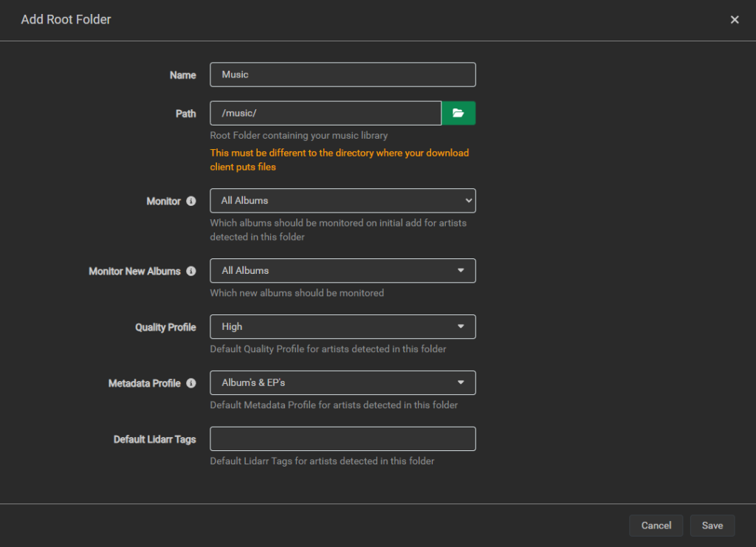The image size is (756, 547).
Task: Open the Metadata Profile dropdown
Action: point(343,382)
